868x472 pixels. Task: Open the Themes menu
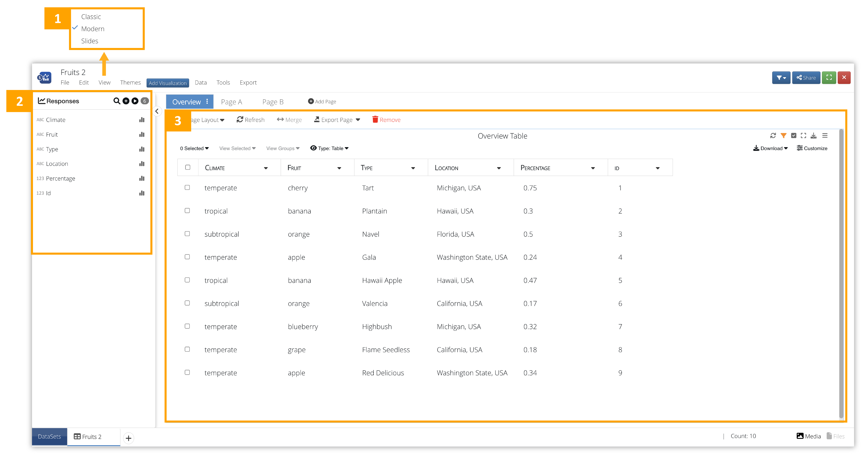tap(130, 83)
